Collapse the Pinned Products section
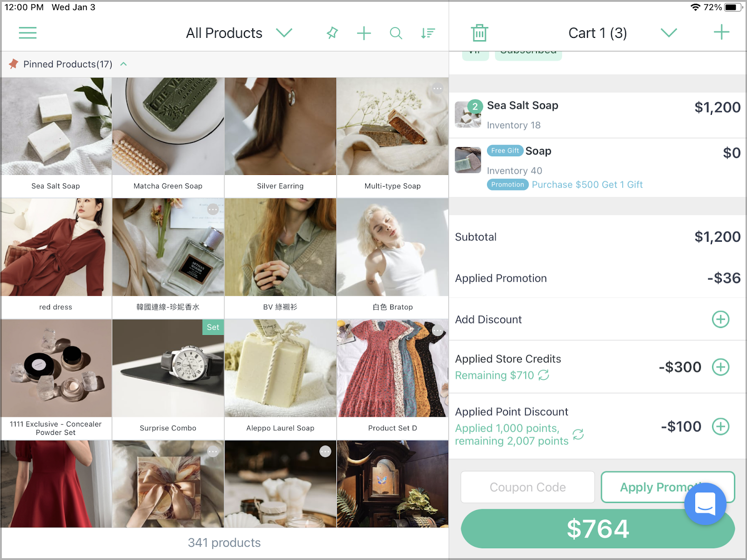 pos(124,64)
